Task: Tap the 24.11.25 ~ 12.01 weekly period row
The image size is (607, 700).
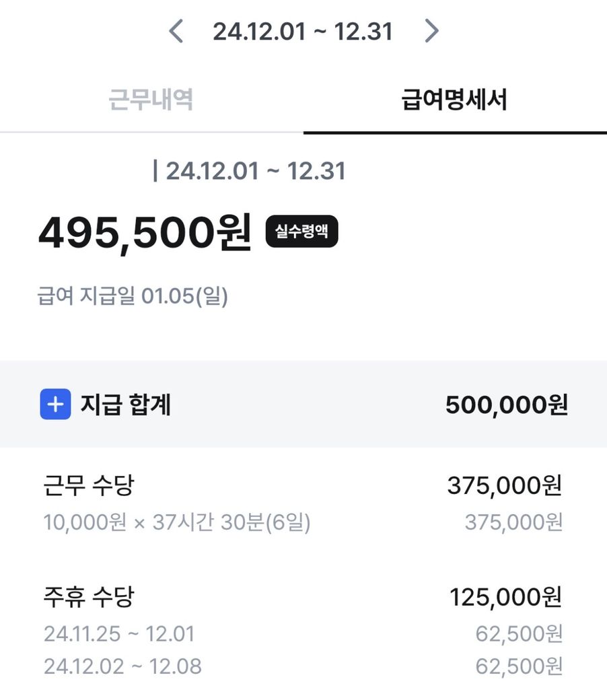Action: [119, 633]
